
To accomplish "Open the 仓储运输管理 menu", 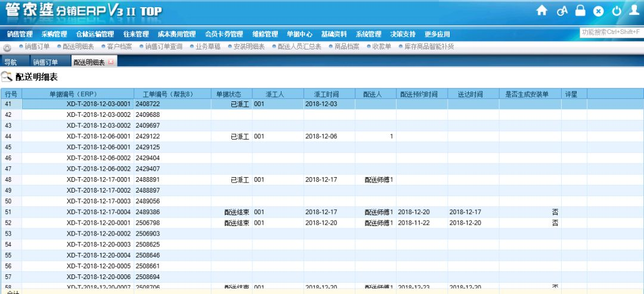I will click(95, 35).
